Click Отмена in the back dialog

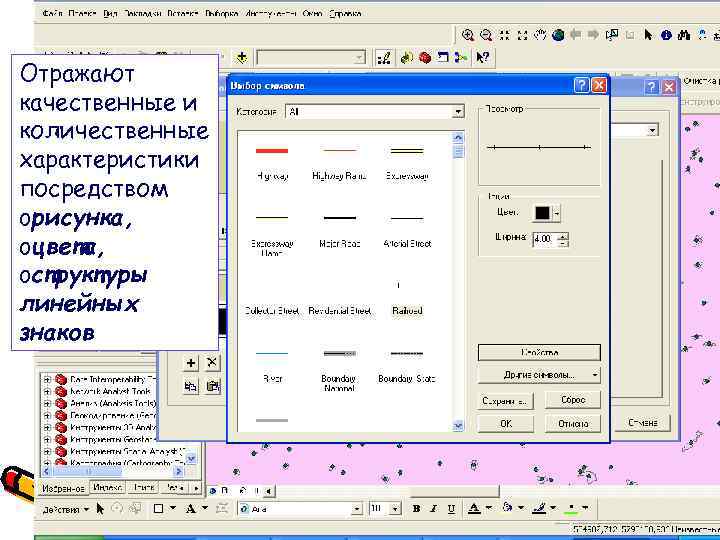[642, 423]
